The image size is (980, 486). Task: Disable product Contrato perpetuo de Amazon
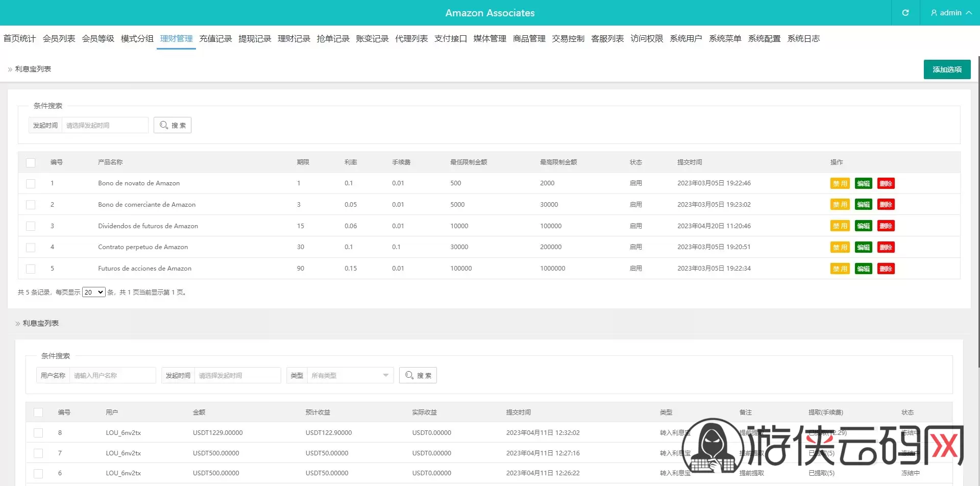(840, 247)
